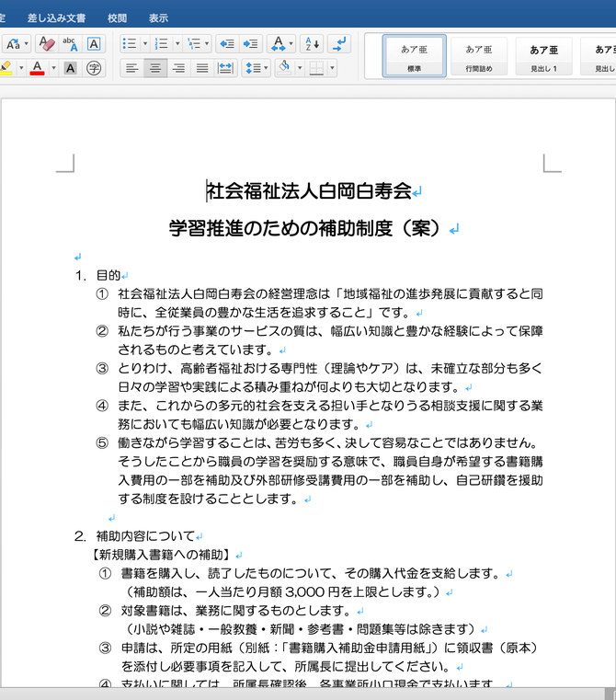Align text left
The width and height of the screenshot is (616, 700).
pos(131,68)
